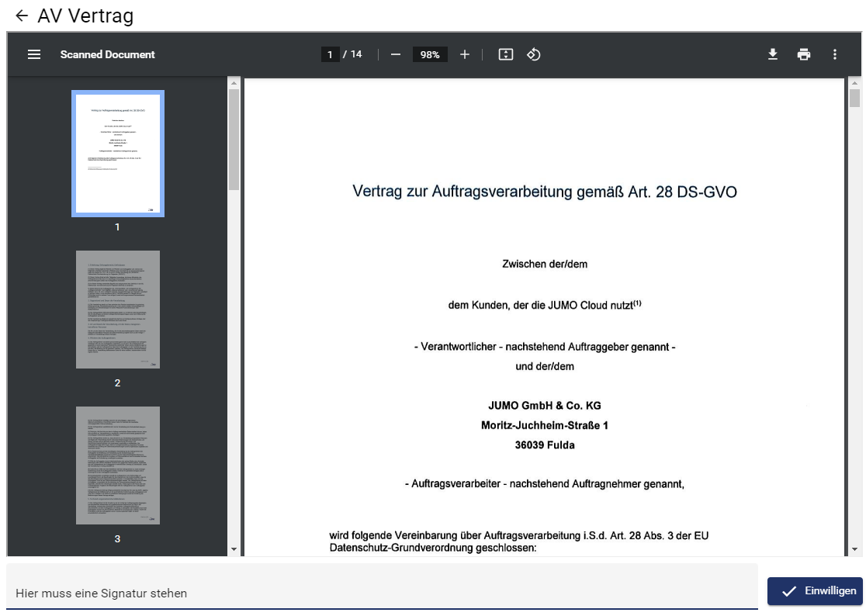The image size is (866, 616).
Task: Rotate the document counterclockwise
Action: 533,54
